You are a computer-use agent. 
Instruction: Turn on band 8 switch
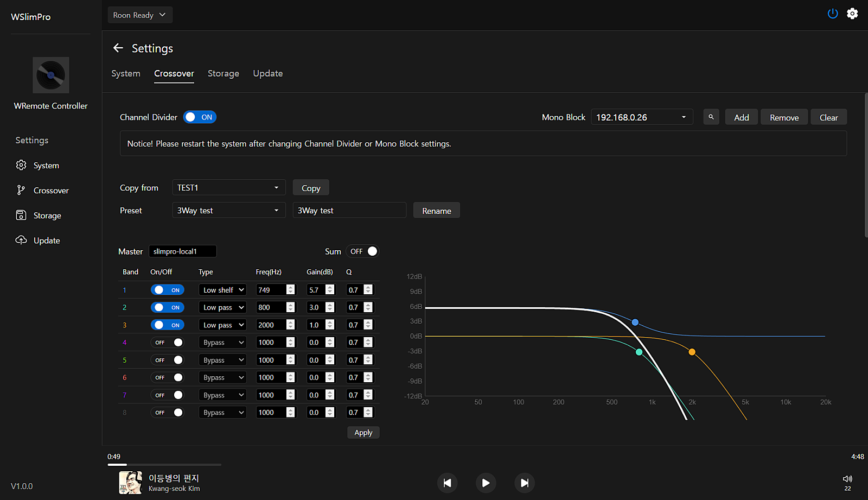[168, 413]
